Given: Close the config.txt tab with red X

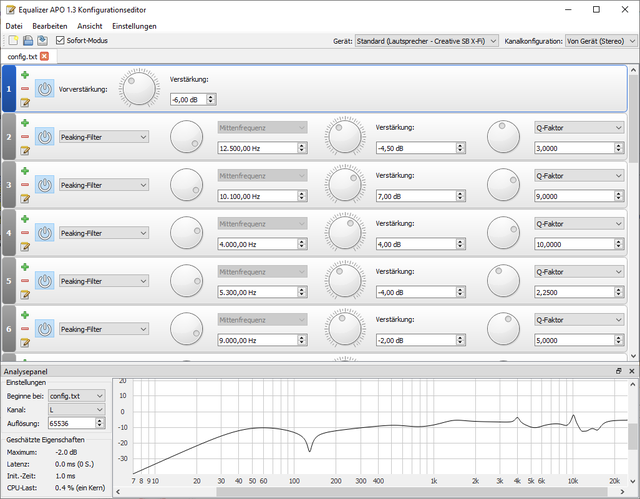Looking at the screenshot, I should click(x=44, y=57).
